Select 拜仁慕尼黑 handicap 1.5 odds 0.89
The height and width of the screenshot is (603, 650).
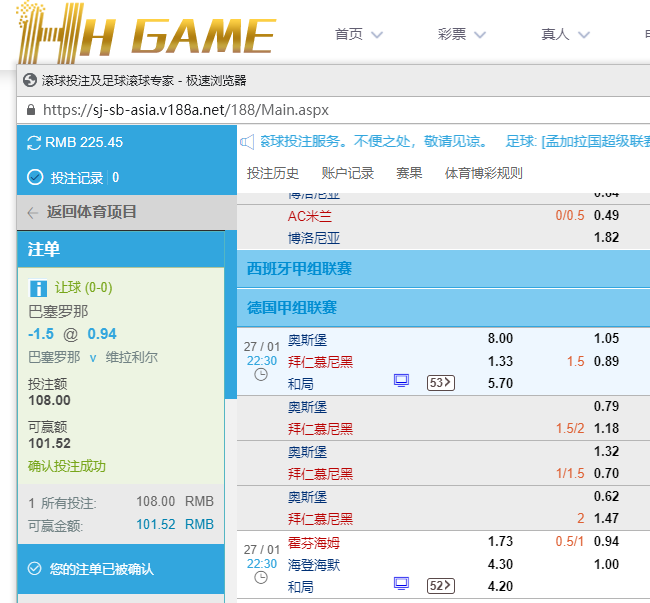[606, 361]
